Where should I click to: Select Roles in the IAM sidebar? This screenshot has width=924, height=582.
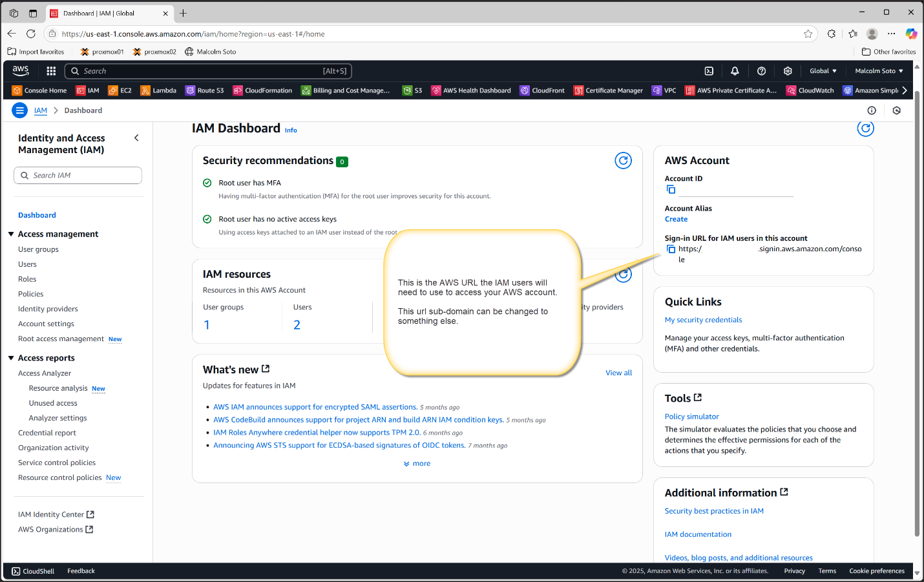tap(27, 279)
